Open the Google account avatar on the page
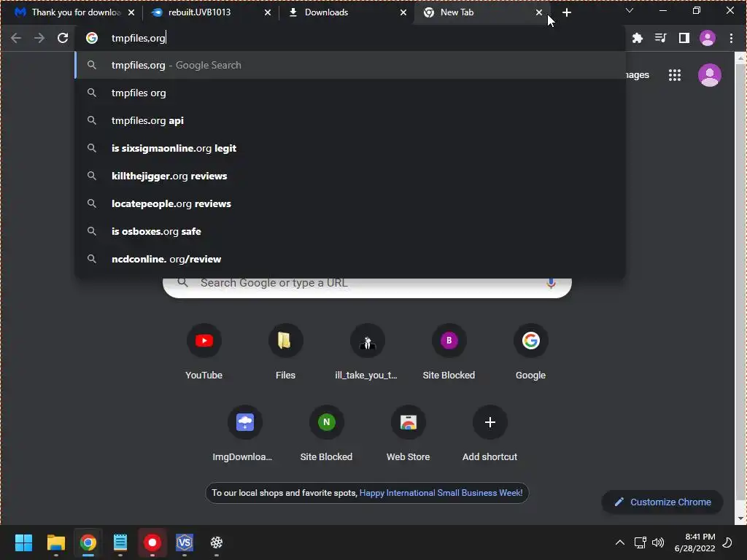This screenshot has height=560, width=747. click(709, 75)
